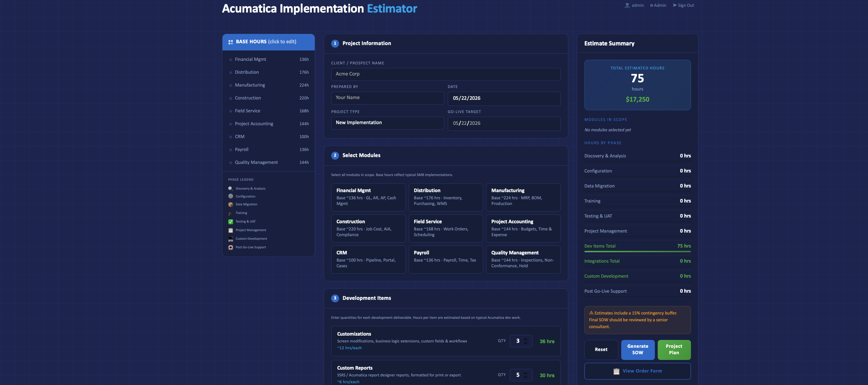Click step 3 Development Items badge
This screenshot has width=868, height=385.
335,298
